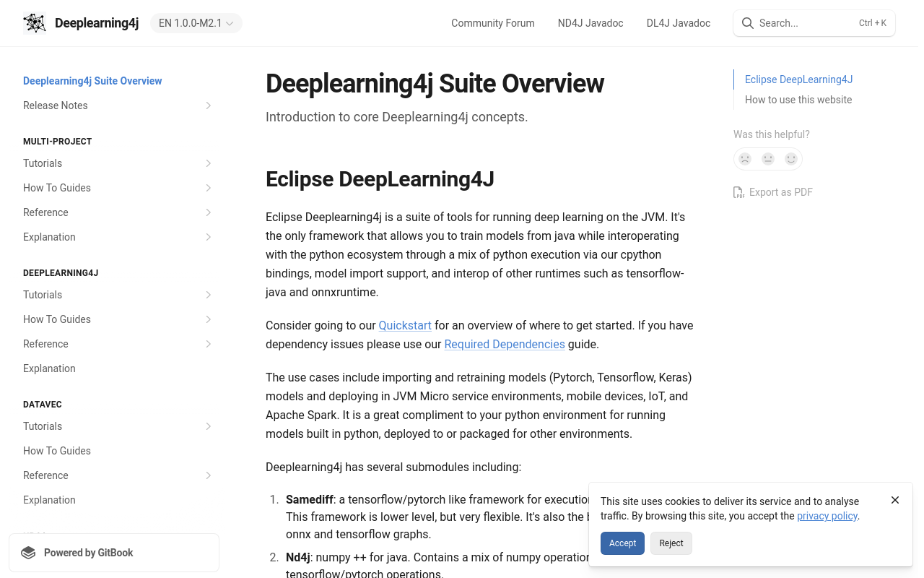Click the happy face feedback icon
Screen dimensions: 924x578
tap(791, 159)
